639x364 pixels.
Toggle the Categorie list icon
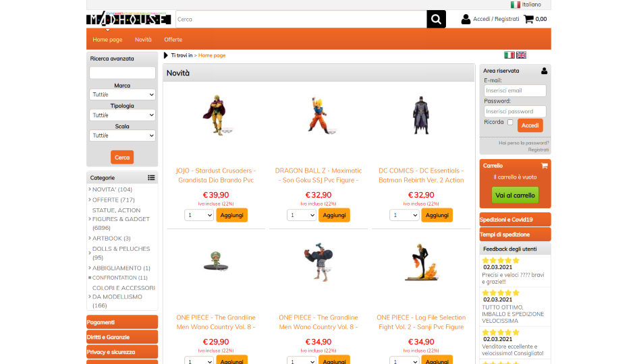coord(151,177)
